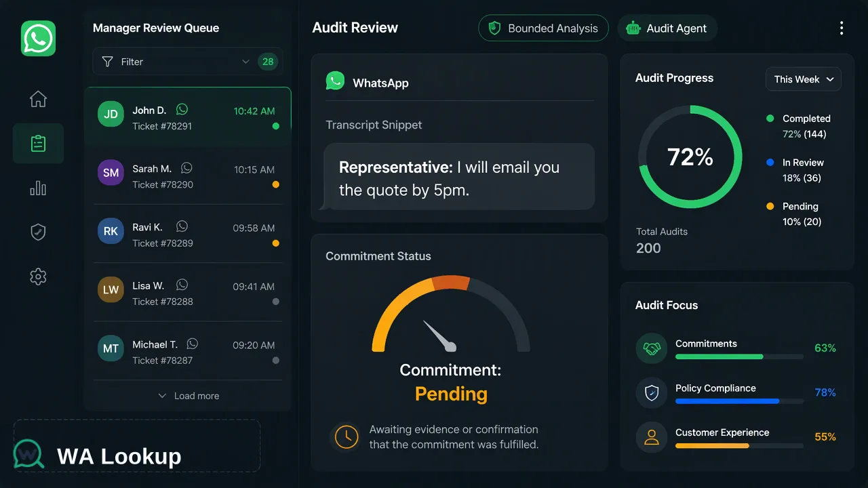Click the 72% audit progress donut chart
This screenshot has height=488, width=868.
click(x=690, y=157)
